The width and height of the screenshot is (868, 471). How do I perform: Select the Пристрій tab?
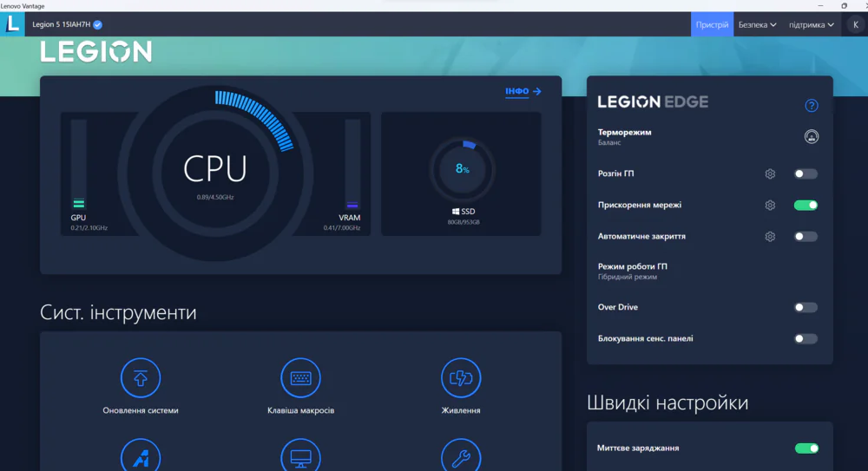point(712,24)
